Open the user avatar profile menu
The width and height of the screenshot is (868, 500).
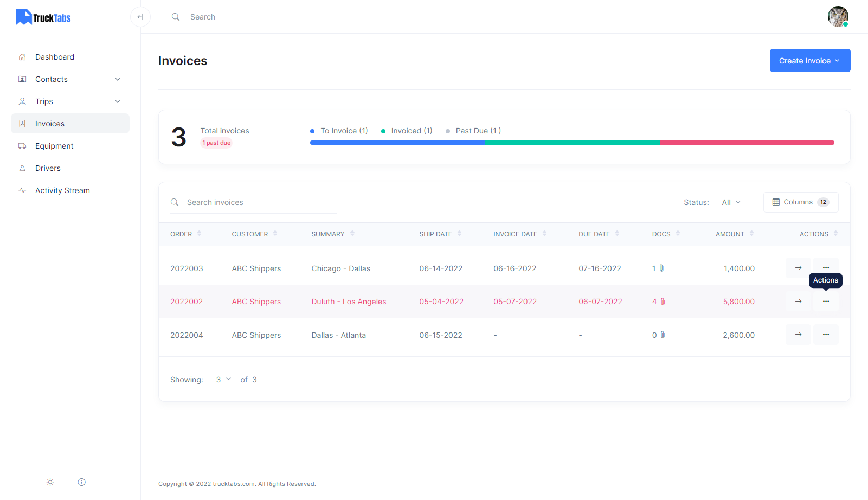[x=838, y=17]
